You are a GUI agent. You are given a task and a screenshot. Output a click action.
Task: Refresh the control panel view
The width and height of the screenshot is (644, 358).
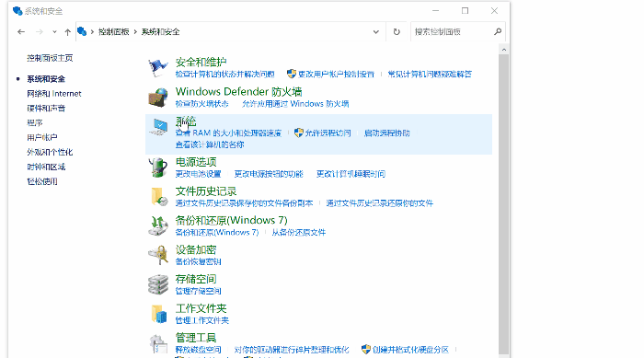pos(397,31)
